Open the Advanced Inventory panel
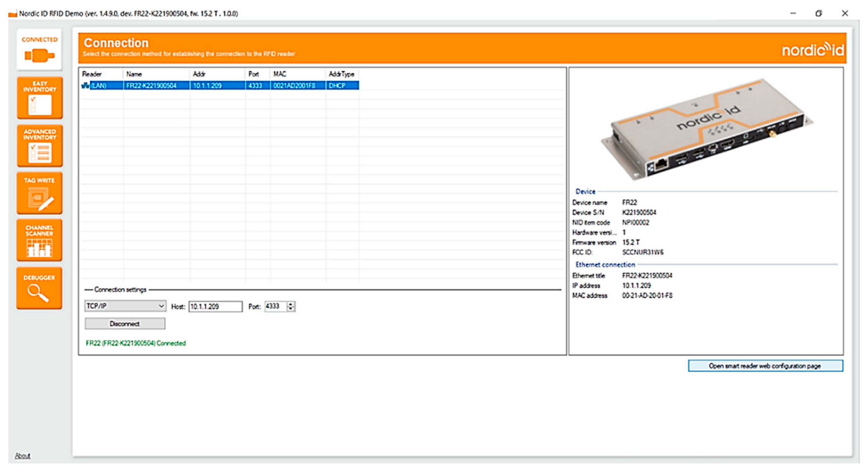The height and width of the screenshot is (473, 868). [x=40, y=146]
